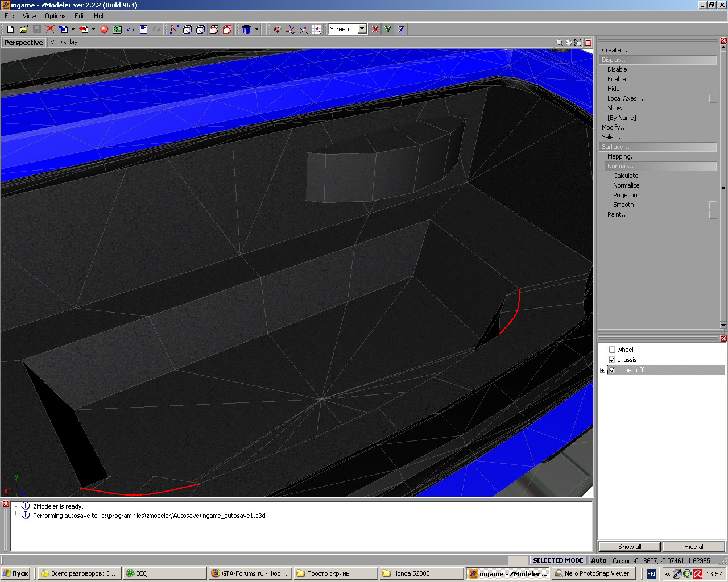Open the Screen axis dropdown
Screen dimensions: 728x582
click(362, 29)
